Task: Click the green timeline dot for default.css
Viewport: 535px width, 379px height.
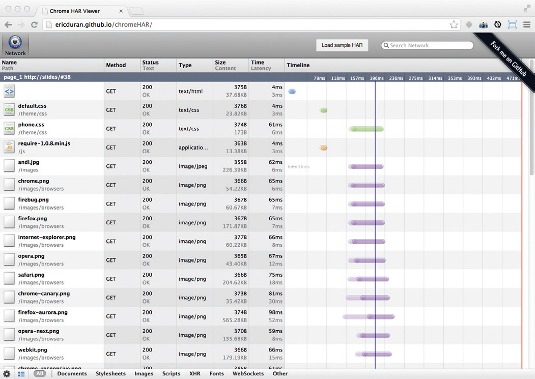Action: tap(323, 110)
